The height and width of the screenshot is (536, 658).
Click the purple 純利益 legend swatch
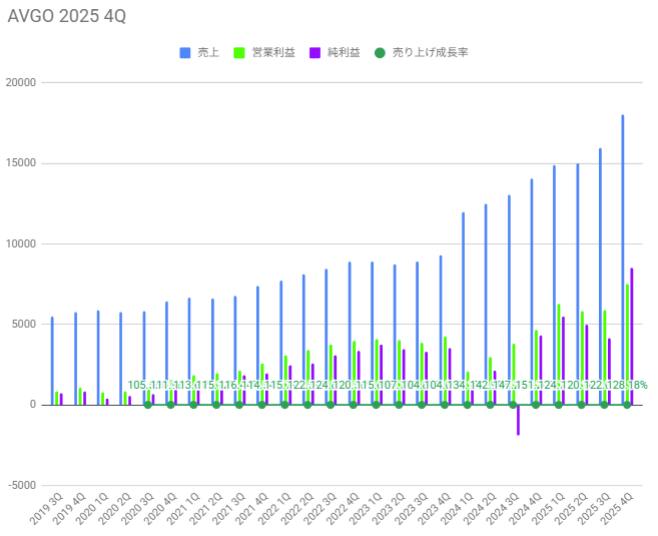(x=315, y=53)
